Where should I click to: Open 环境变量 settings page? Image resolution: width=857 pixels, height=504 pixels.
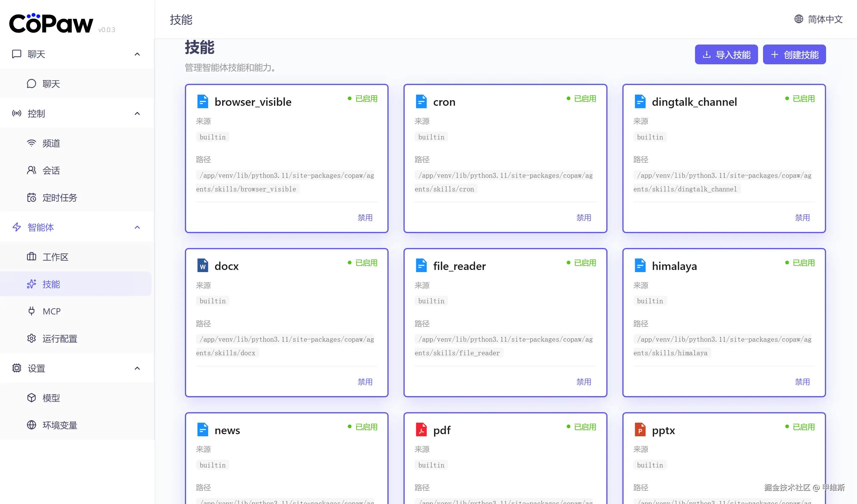(x=59, y=425)
